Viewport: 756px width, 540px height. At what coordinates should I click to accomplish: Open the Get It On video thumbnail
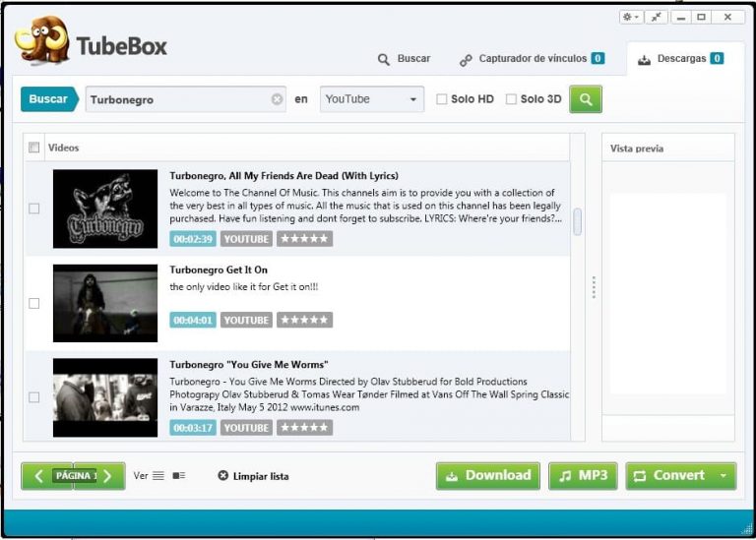point(105,304)
